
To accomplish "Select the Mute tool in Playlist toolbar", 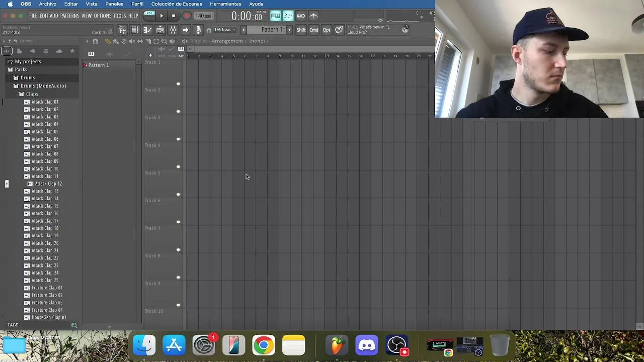I will 132,41.
